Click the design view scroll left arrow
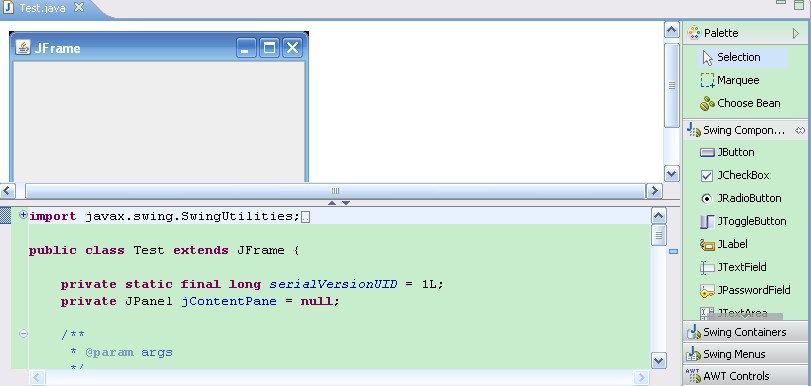Image resolution: width=811 pixels, height=386 pixels. [8, 191]
